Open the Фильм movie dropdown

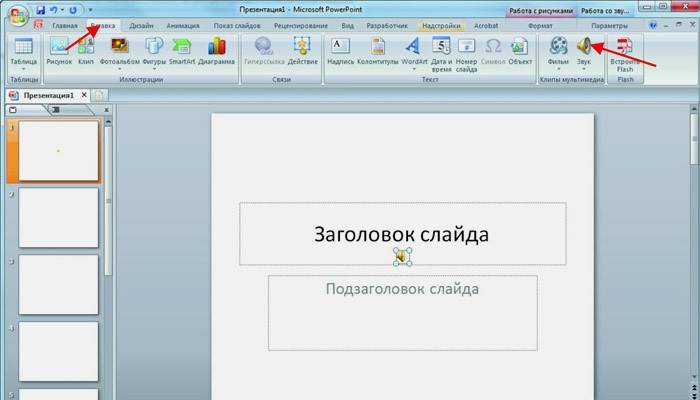(x=558, y=70)
